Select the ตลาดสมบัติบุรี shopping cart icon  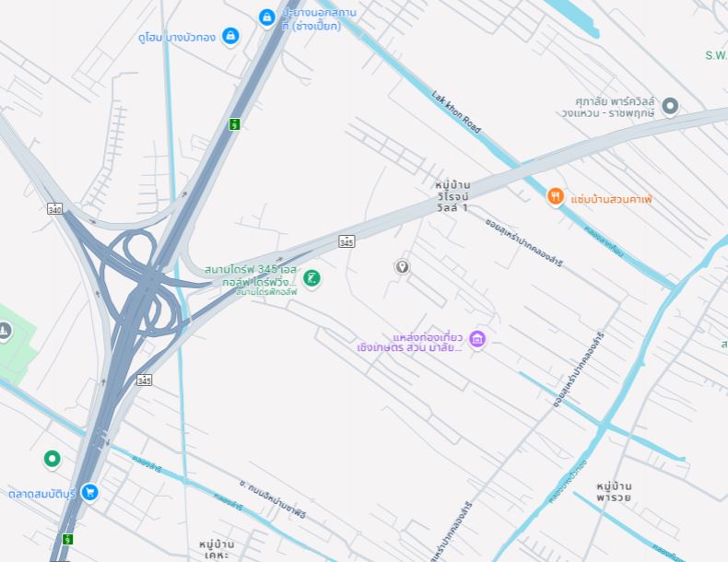(89, 492)
